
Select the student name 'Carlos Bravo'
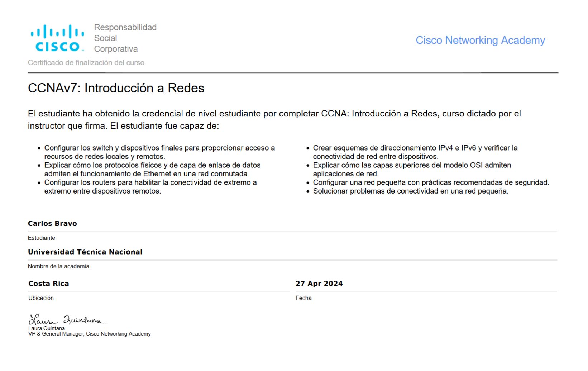[x=52, y=224]
